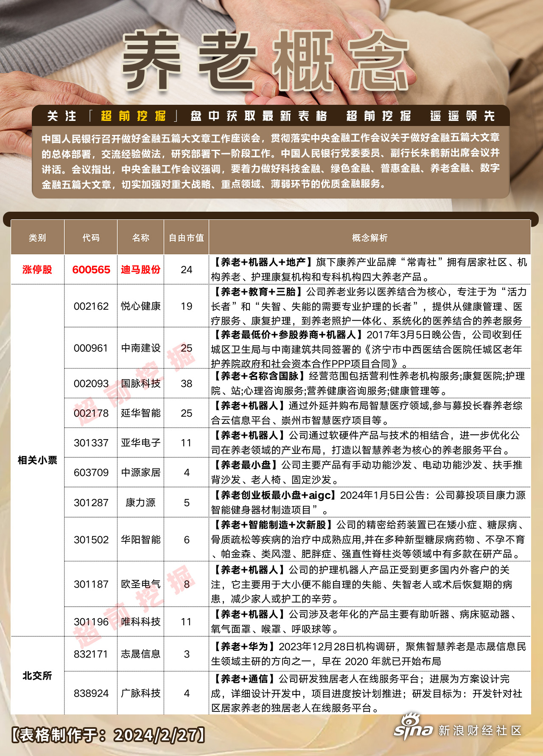The height and width of the screenshot is (756, 543).
Task: Click stock name 广脉科技
Action: pos(140,694)
